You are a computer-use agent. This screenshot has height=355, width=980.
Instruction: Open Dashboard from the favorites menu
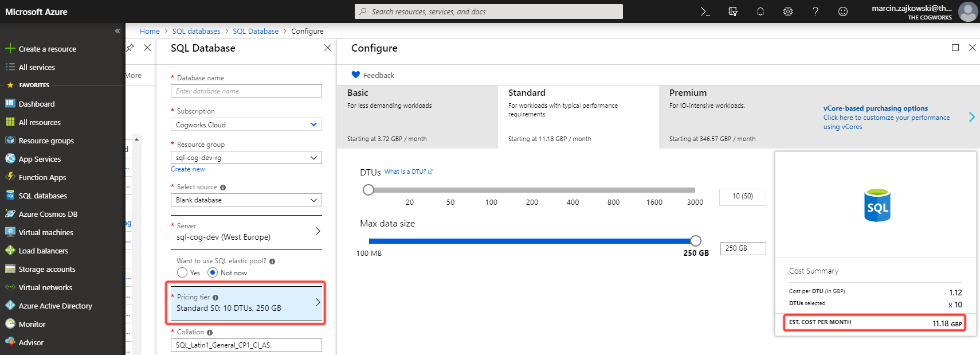tap(37, 104)
